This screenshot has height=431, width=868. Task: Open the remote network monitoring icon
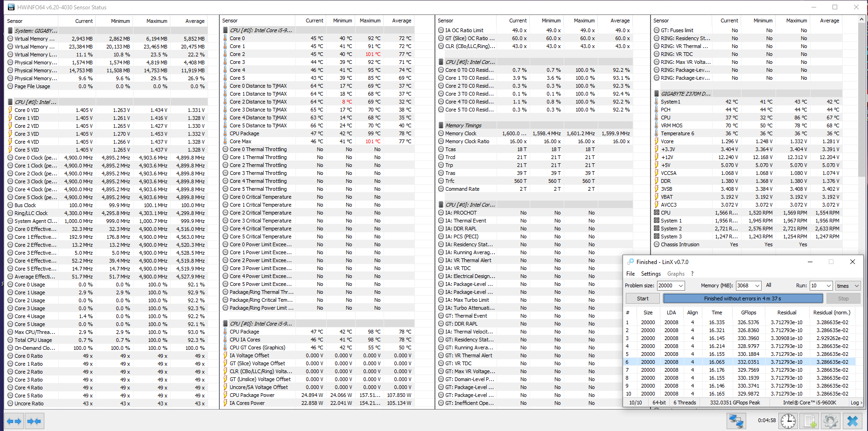[736, 421]
